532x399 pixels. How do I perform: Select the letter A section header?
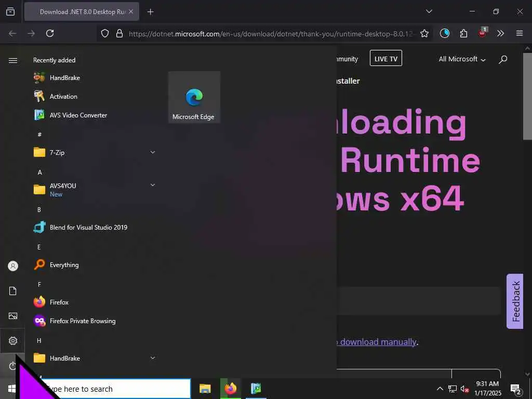39,172
